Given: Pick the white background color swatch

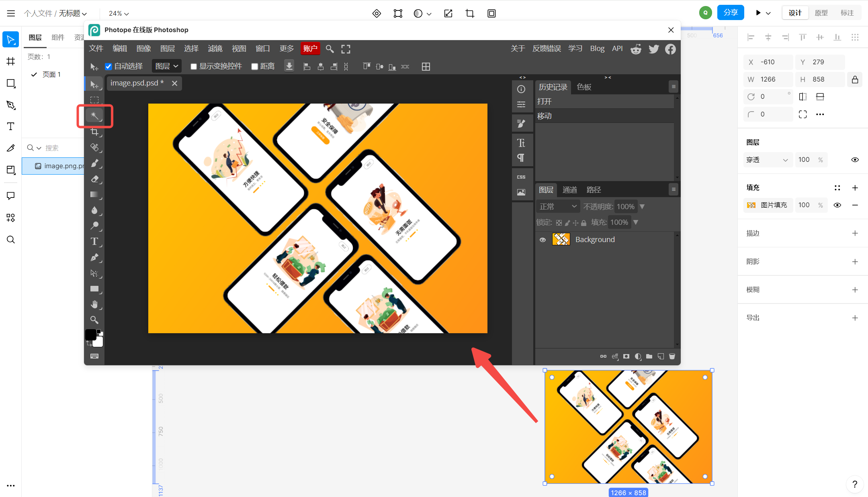Looking at the screenshot, I should click(x=99, y=342).
